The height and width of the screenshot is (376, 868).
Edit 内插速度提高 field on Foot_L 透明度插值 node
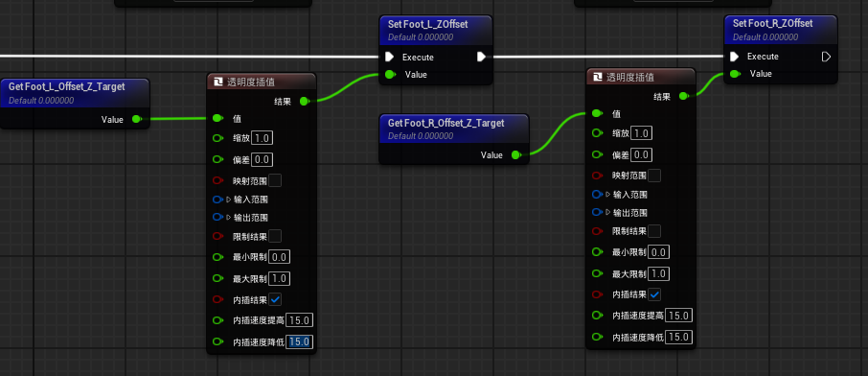(300, 320)
